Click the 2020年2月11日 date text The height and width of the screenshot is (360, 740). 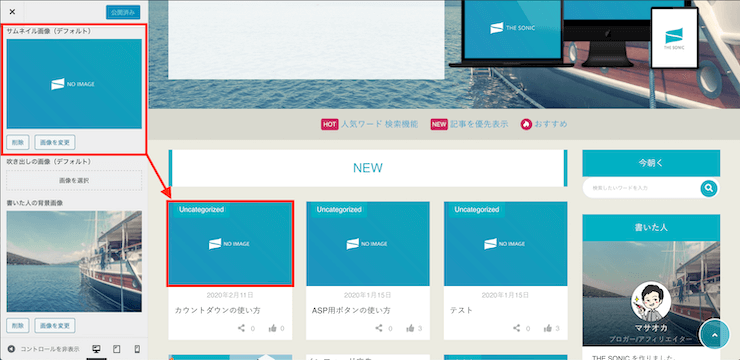230,295
